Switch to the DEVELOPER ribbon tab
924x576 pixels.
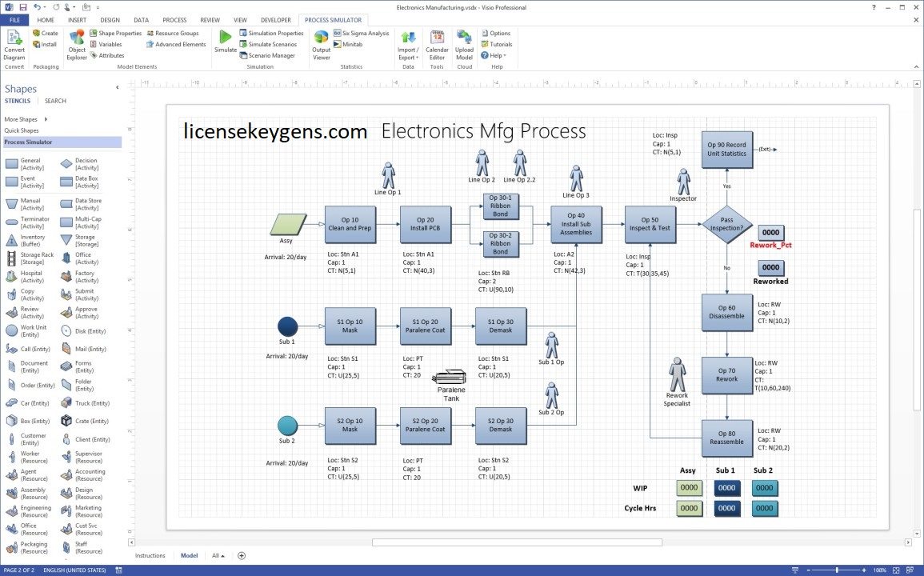click(x=276, y=20)
